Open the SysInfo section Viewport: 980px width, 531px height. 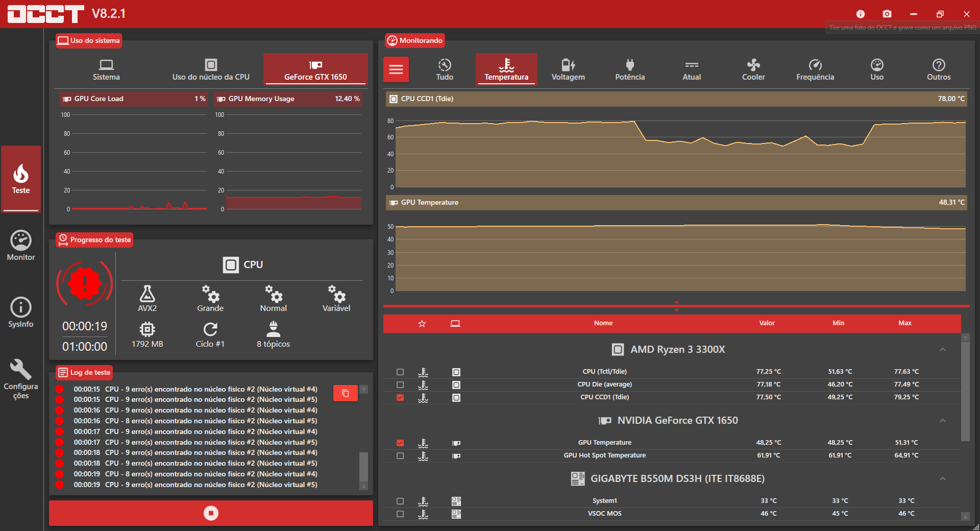(x=21, y=312)
